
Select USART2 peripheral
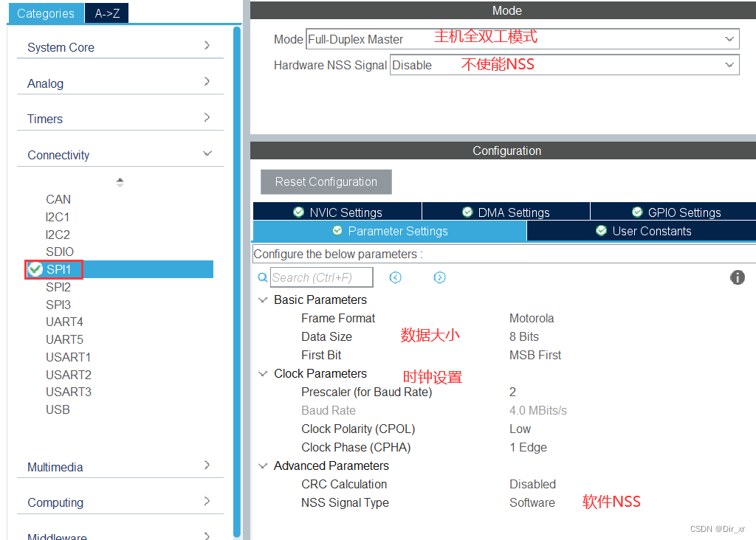click(x=69, y=375)
